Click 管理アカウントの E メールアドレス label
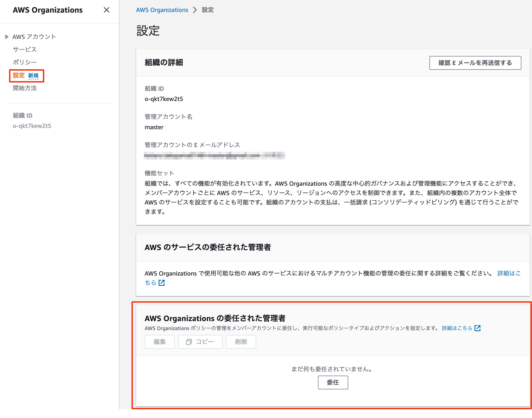Screen dimensions: 532x418 192,145
